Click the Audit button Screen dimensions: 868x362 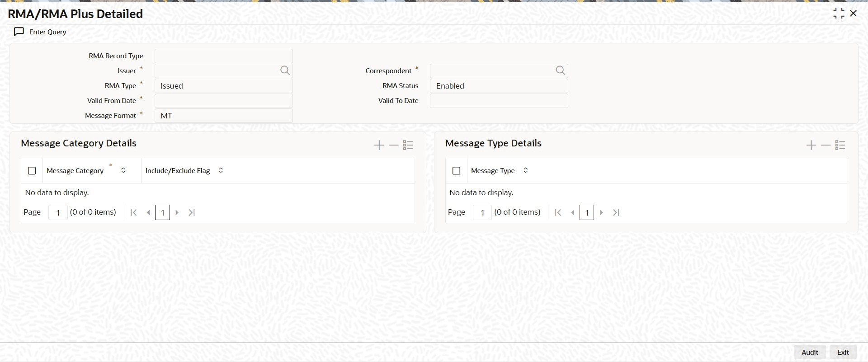click(810, 353)
